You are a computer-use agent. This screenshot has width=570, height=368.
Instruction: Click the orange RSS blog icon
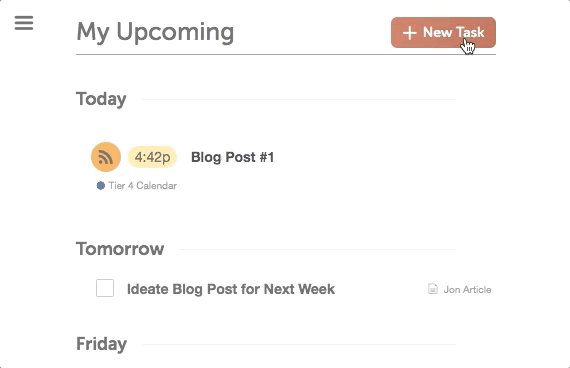106,157
